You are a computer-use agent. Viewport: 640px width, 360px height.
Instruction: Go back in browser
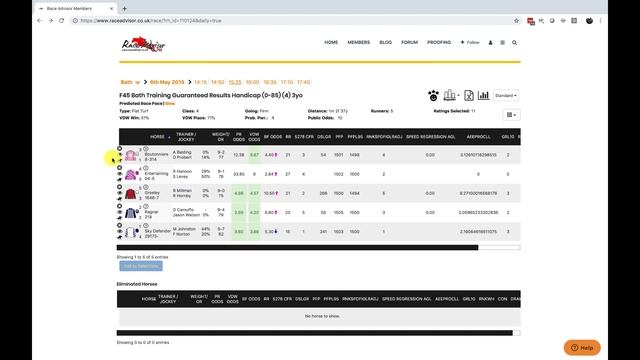point(40,20)
